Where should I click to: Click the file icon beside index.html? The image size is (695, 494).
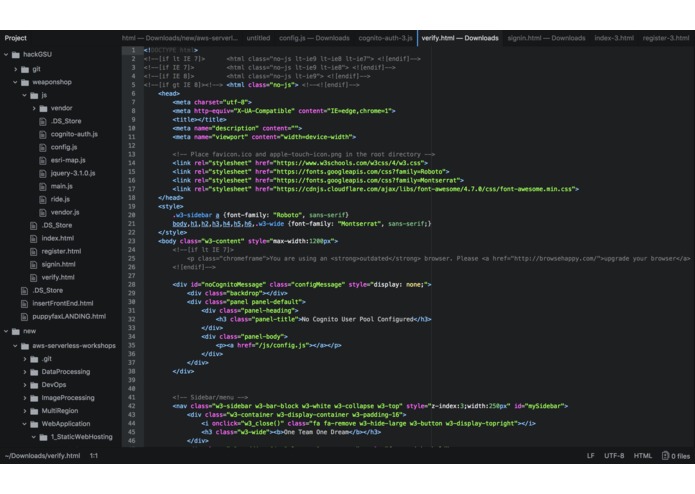pos(33,238)
